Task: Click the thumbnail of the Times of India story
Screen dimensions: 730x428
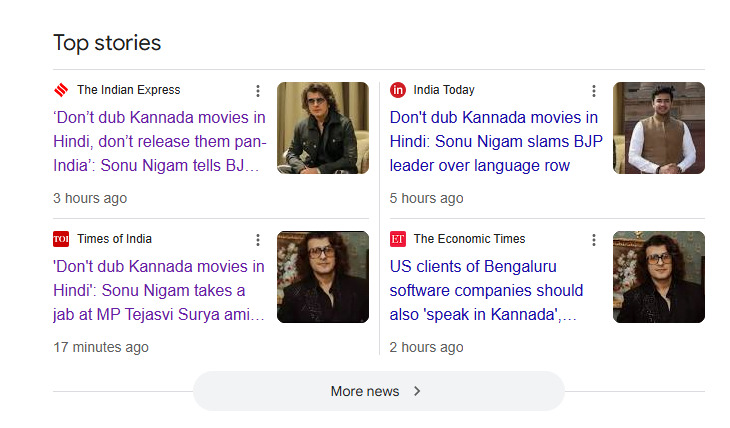Action: coord(323,277)
